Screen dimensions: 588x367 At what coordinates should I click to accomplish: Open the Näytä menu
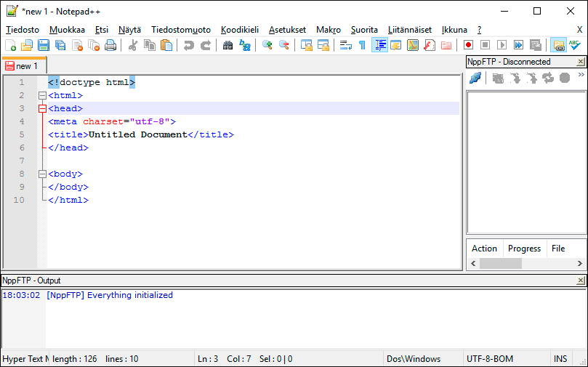click(130, 30)
